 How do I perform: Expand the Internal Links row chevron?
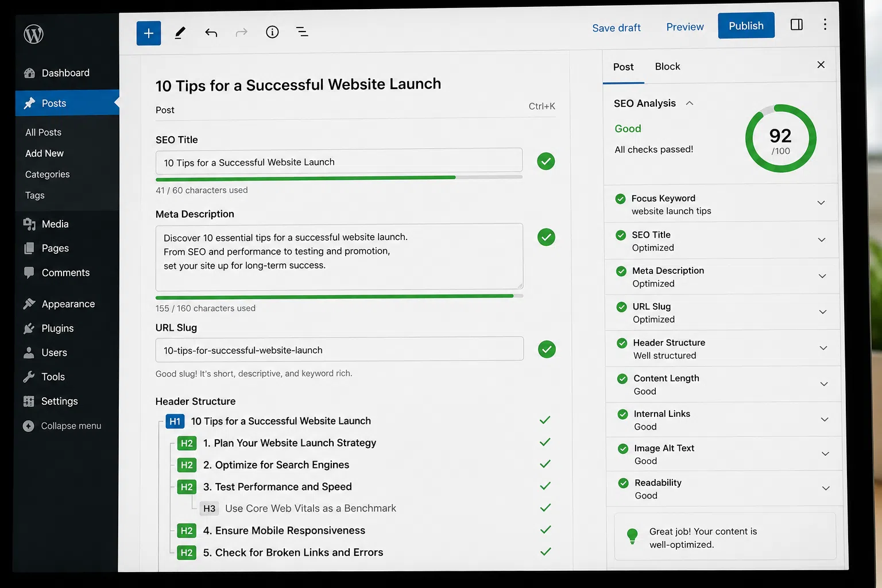(x=825, y=419)
